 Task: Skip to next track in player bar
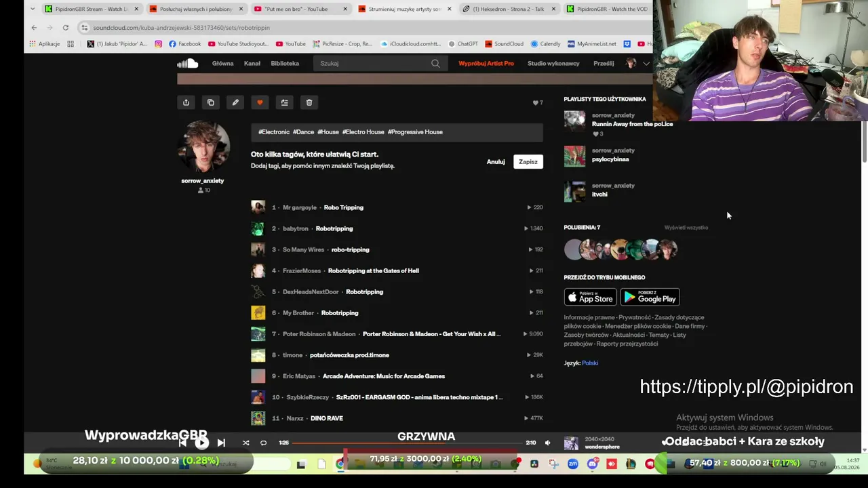221,443
